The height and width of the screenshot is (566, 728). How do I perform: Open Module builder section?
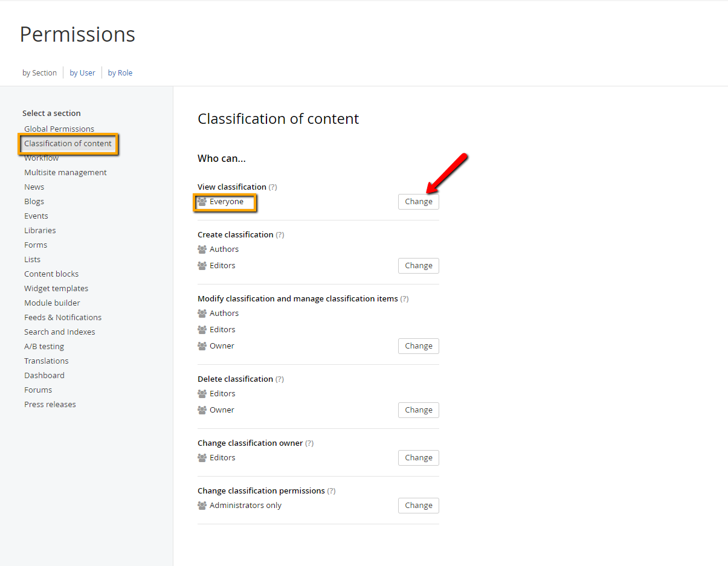point(52,303)
